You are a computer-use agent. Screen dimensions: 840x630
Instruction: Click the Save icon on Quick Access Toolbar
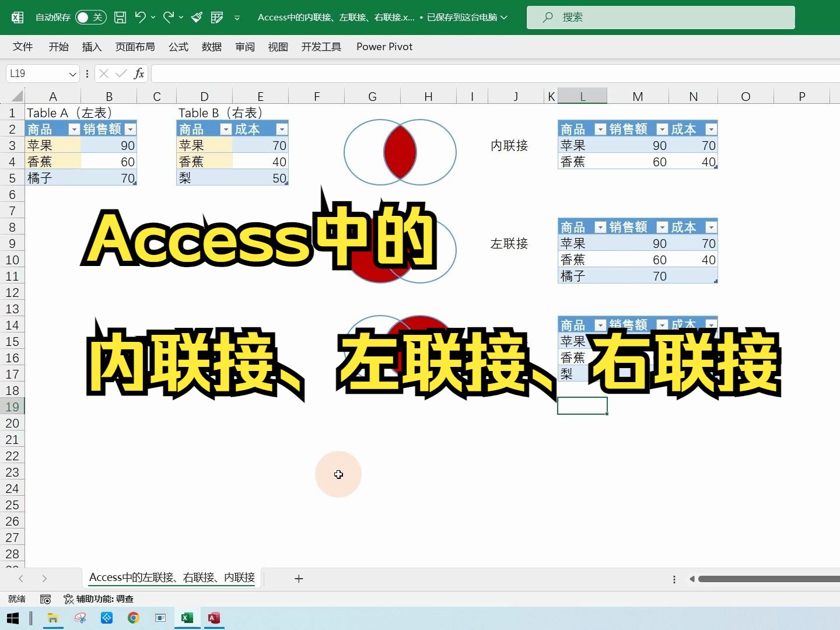120,17
